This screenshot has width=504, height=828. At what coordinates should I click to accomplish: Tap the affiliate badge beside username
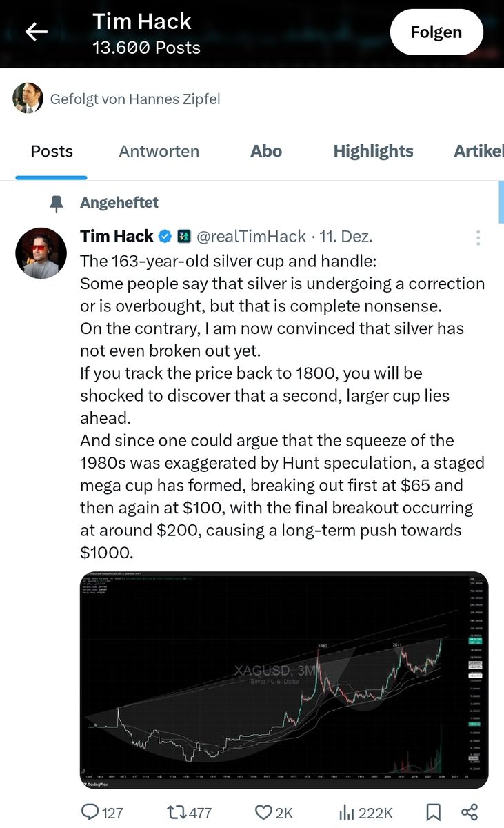[183, 237]
